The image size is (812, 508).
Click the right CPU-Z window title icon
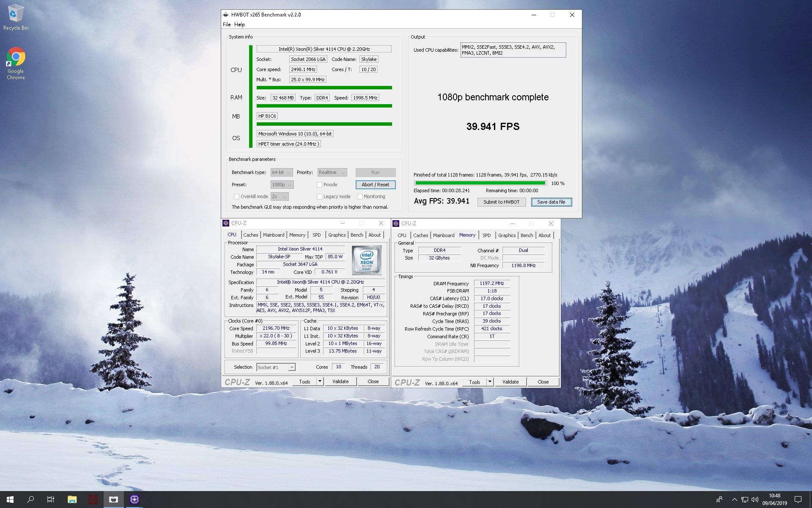(x=396, y=224)
